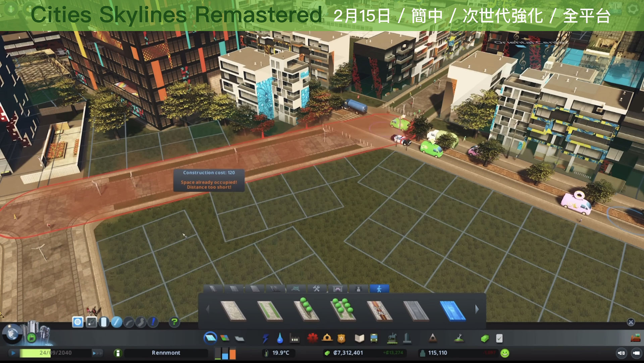
Task: Switch to the highways tab
Action: [x=275, y=289]
